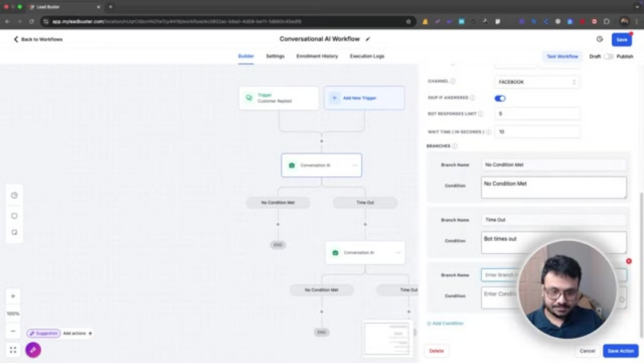Open the Execution Logs tab

(367, 56)
